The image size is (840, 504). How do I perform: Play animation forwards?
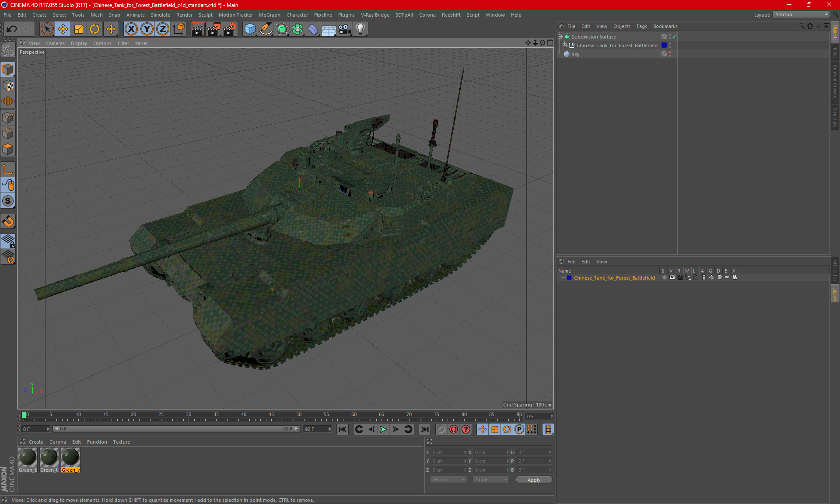[x=383, y=429]
